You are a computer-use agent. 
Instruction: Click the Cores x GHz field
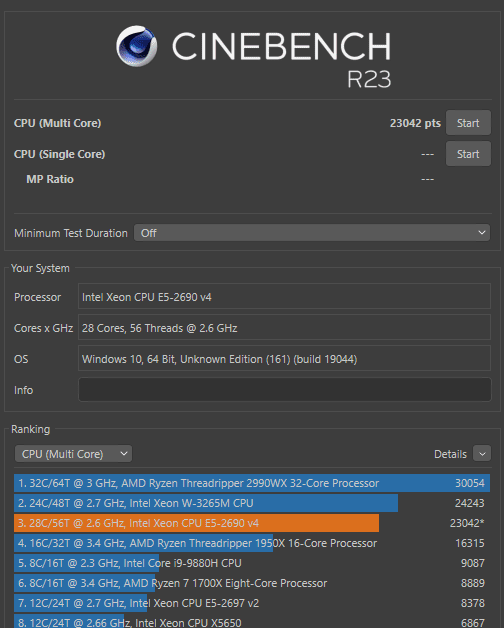284,328
